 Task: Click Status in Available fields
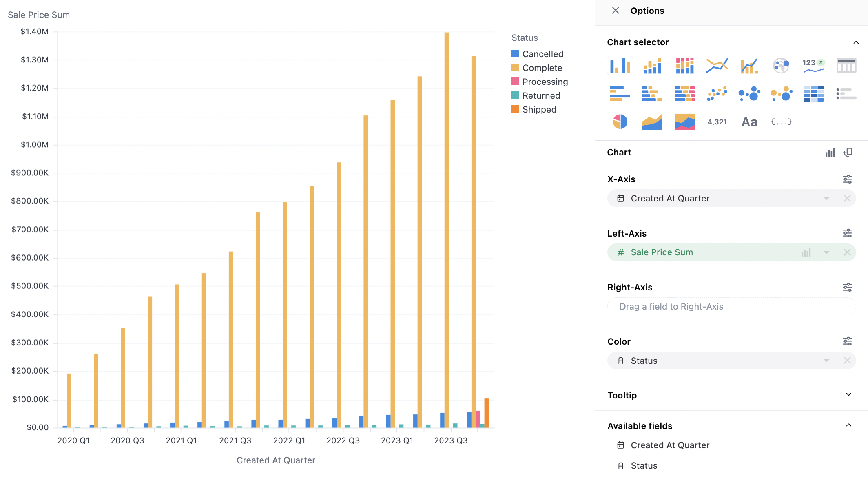pyautogui.click(x=644, y=465)
